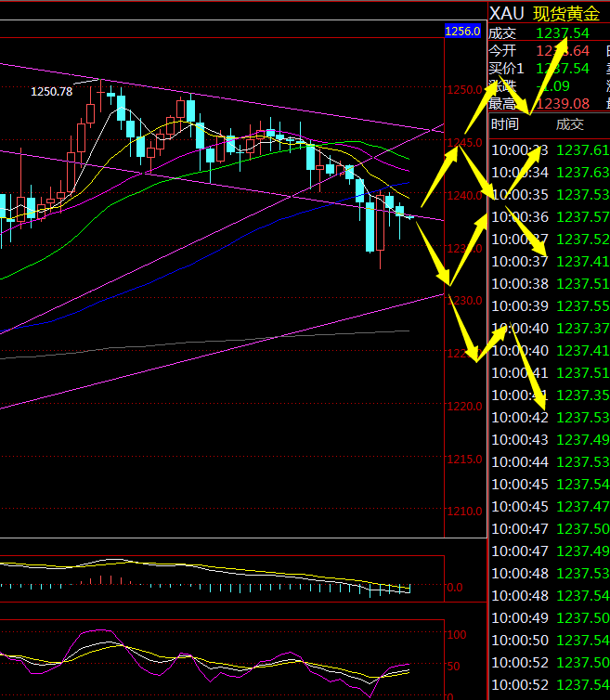Select the 成交 last price value in header

563,33
